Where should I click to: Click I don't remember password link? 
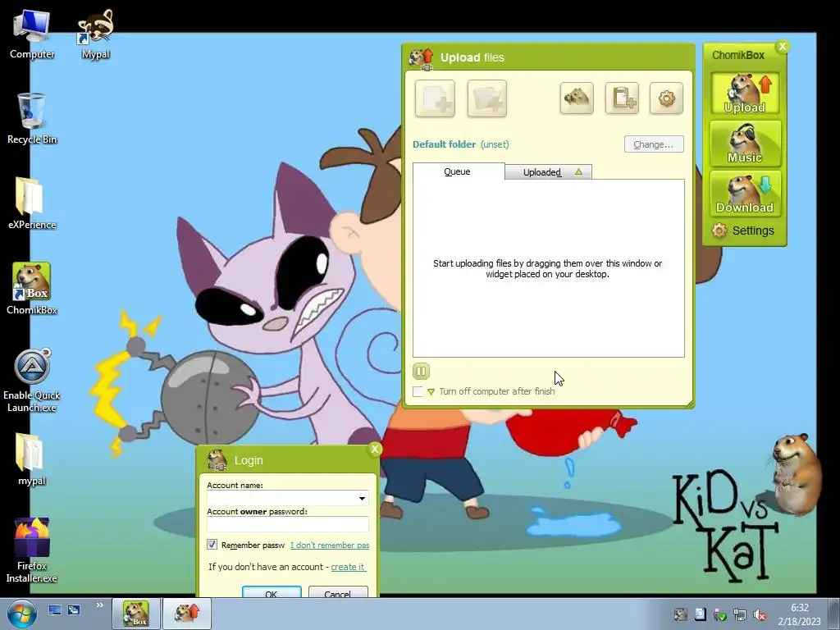pyautogui.click(x=330, y=545)
